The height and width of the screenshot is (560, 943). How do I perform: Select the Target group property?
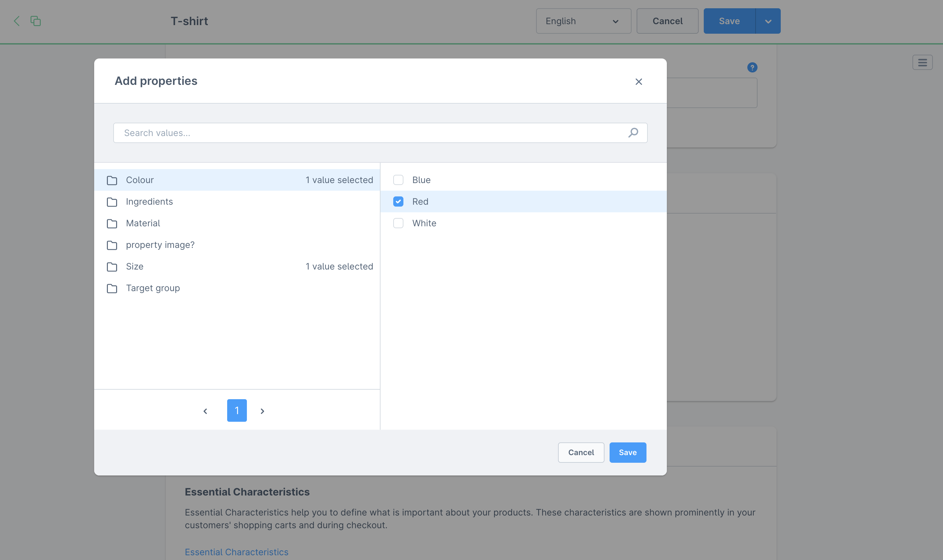[x=153, y=288]
